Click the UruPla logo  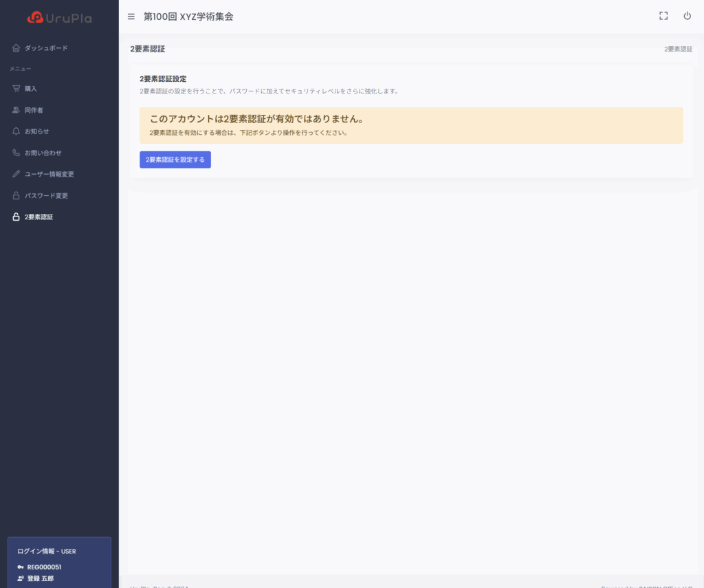pos(59,17)
